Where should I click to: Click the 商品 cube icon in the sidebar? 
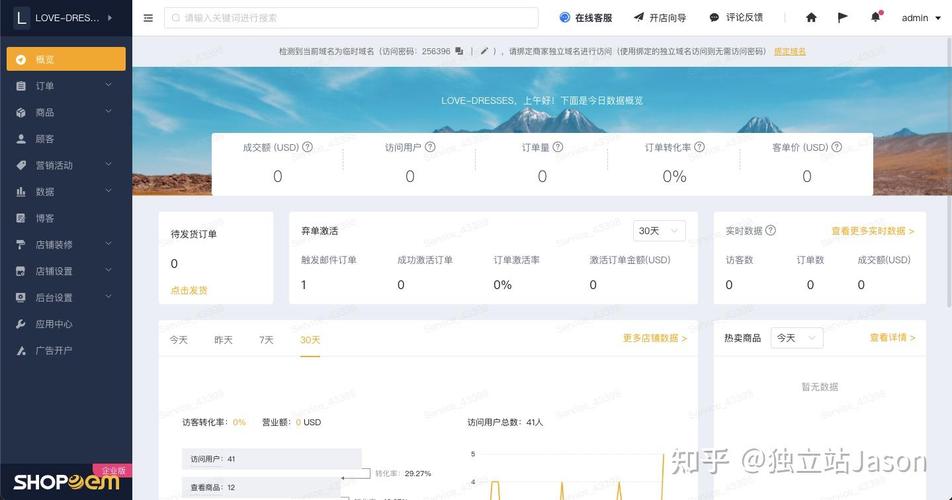21,112
